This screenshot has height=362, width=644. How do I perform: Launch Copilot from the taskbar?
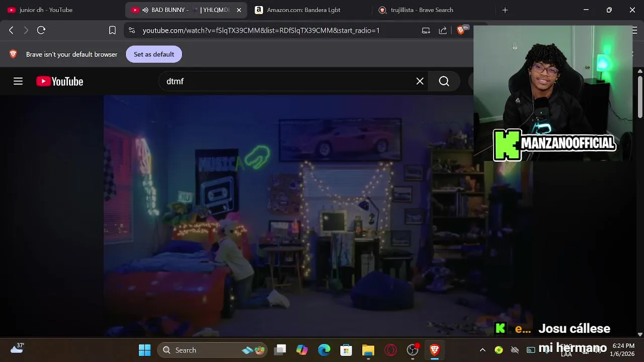[302, 350]
